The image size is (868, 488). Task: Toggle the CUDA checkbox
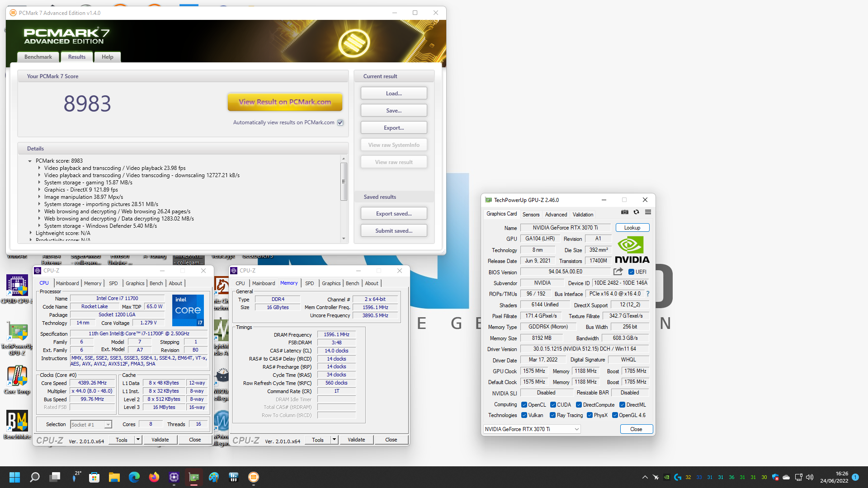click(x=553, y=405)
